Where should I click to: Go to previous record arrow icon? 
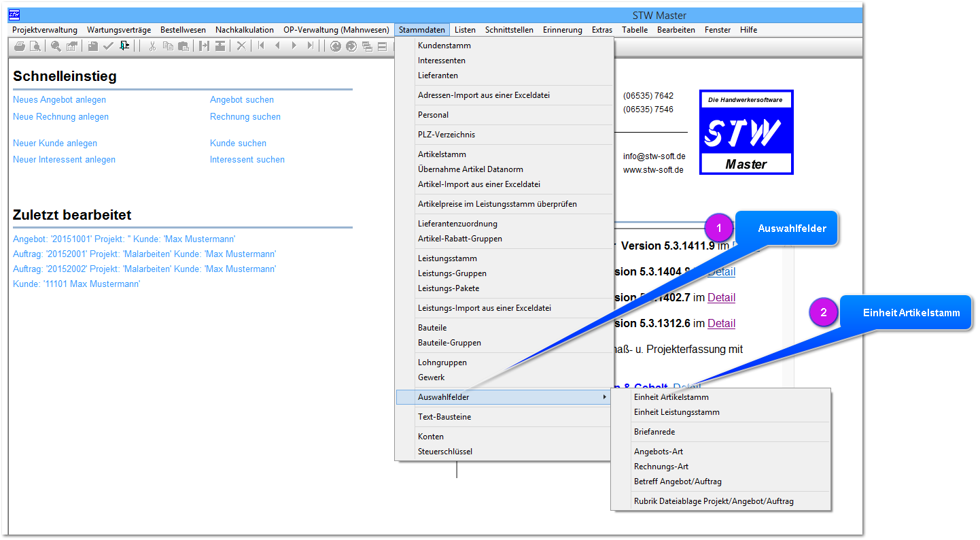(x=277, y=46)
